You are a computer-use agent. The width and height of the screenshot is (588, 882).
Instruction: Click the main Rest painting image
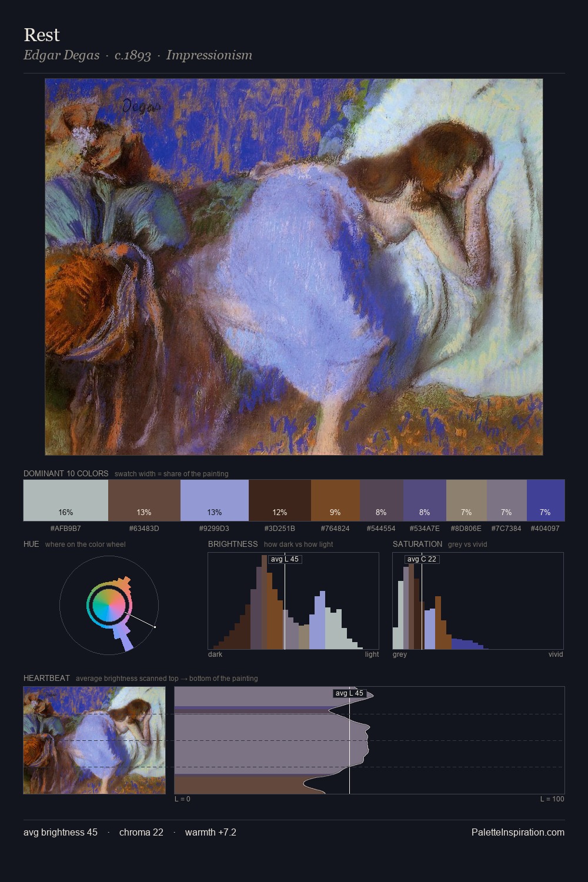(x=294, y=267)
